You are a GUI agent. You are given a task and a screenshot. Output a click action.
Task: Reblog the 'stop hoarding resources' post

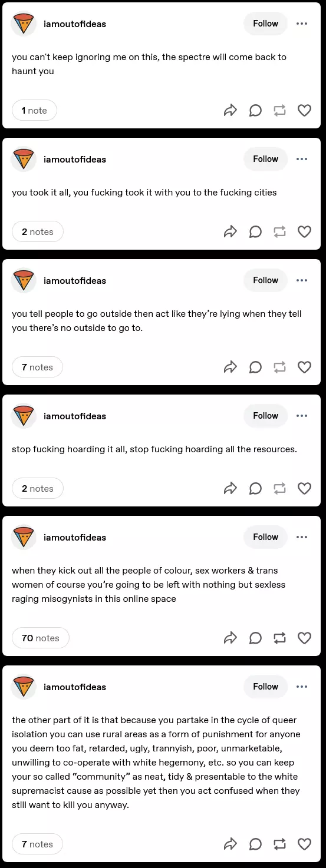point(280,488)
